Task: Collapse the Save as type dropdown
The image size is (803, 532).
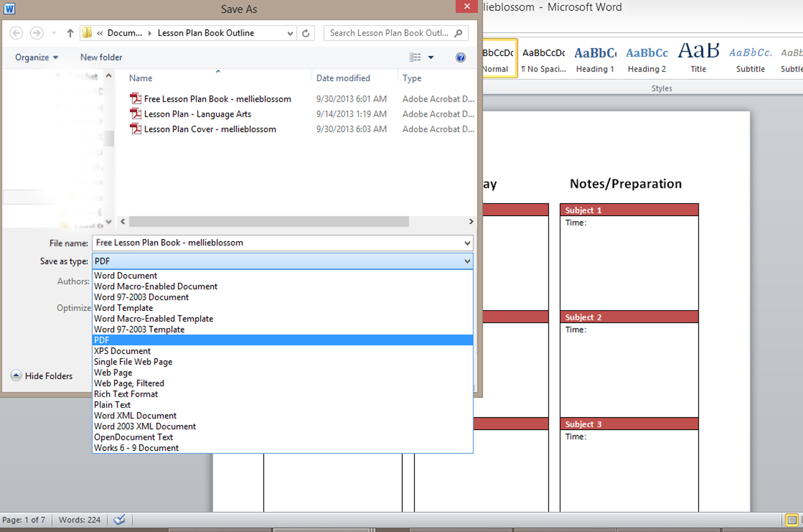Action: point(467,261)
